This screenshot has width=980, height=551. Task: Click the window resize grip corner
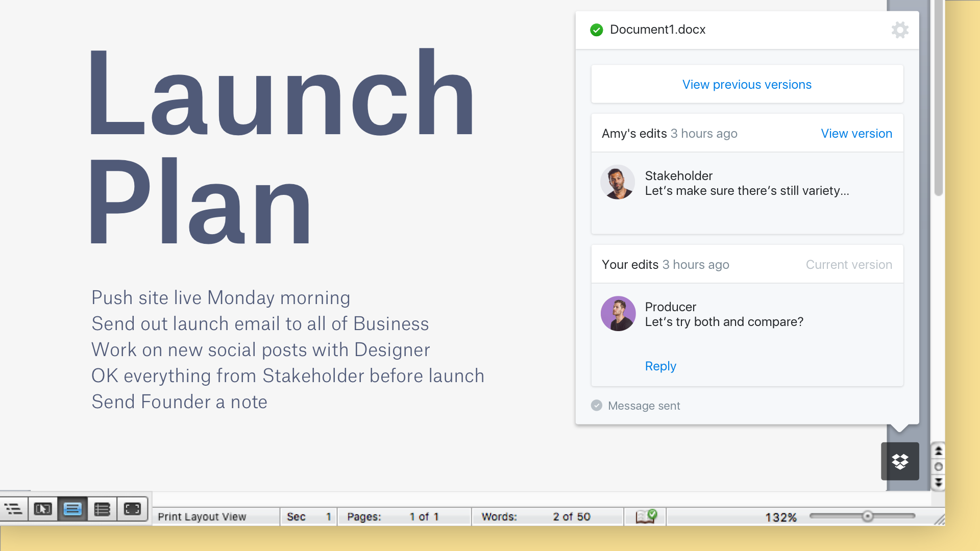939,519
